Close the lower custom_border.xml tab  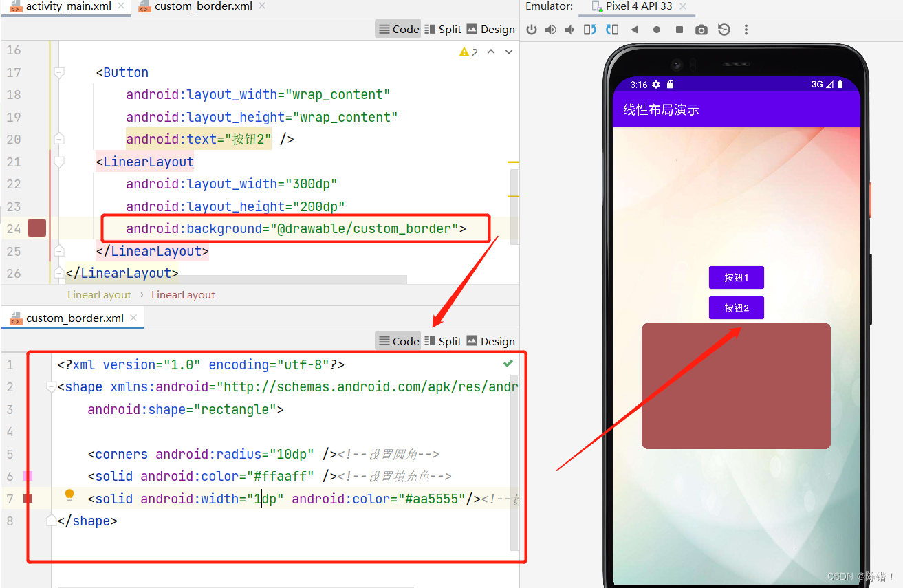point(133,317)
